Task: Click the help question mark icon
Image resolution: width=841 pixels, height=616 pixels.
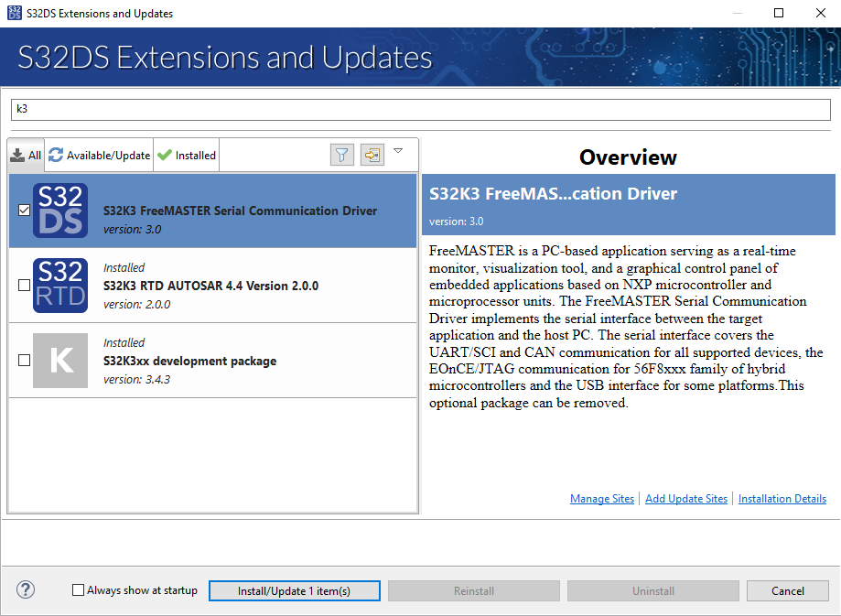Action: [x=26, y=590]
